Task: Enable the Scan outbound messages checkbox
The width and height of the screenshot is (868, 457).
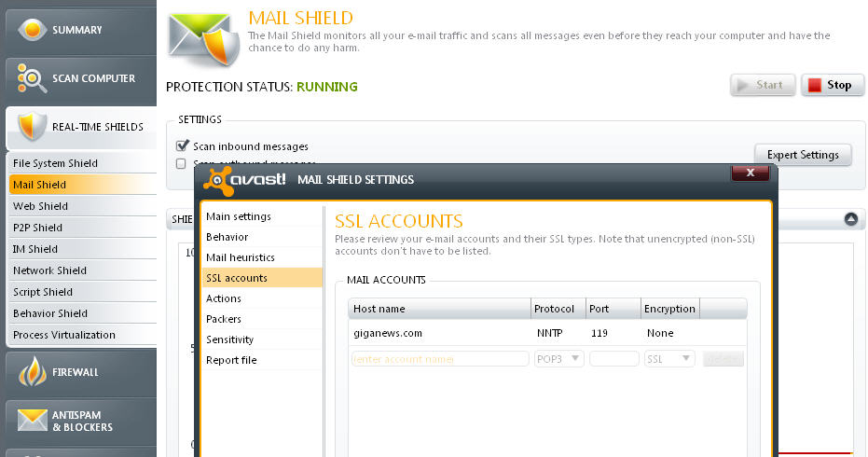Action: [x=182, y=164]
